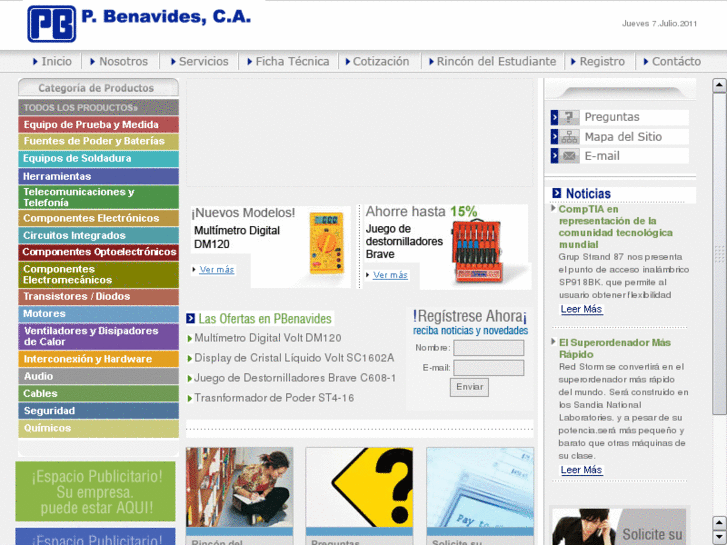Open offer Multímetro Digital Volt DM120
The image size is (727, 545).
(x=268, y=338)
